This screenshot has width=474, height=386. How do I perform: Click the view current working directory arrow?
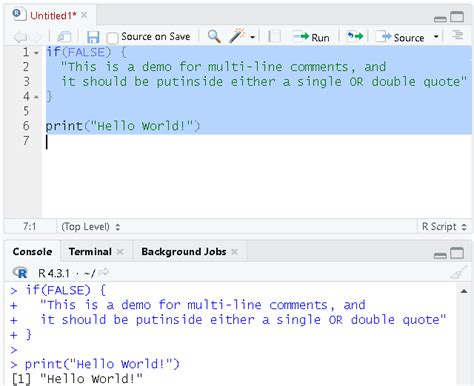tap(104, 272)
